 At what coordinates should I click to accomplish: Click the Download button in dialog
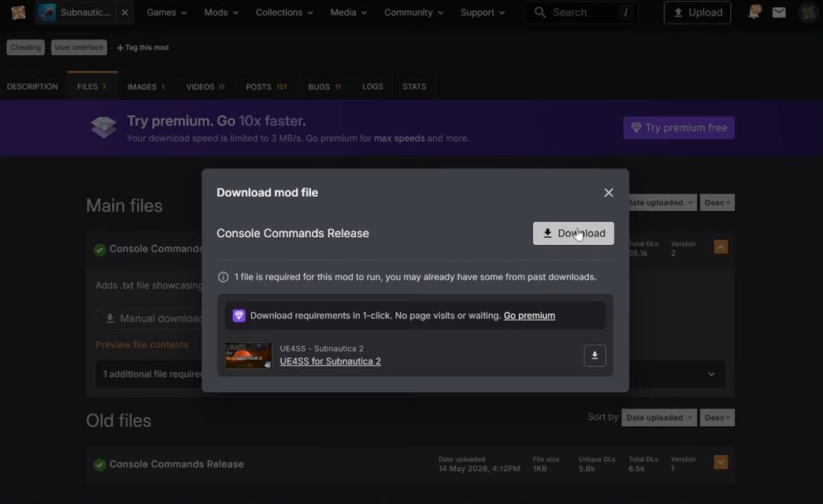tap(573, 233)
